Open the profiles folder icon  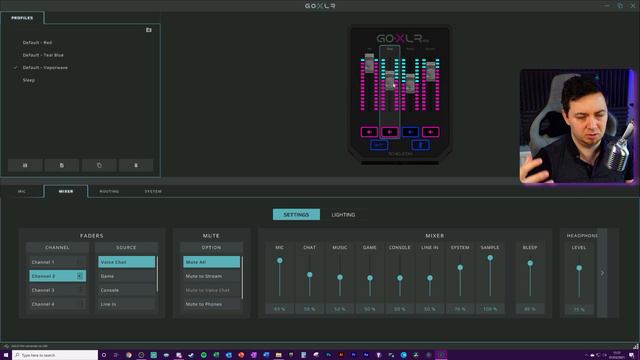pos(149,30)
